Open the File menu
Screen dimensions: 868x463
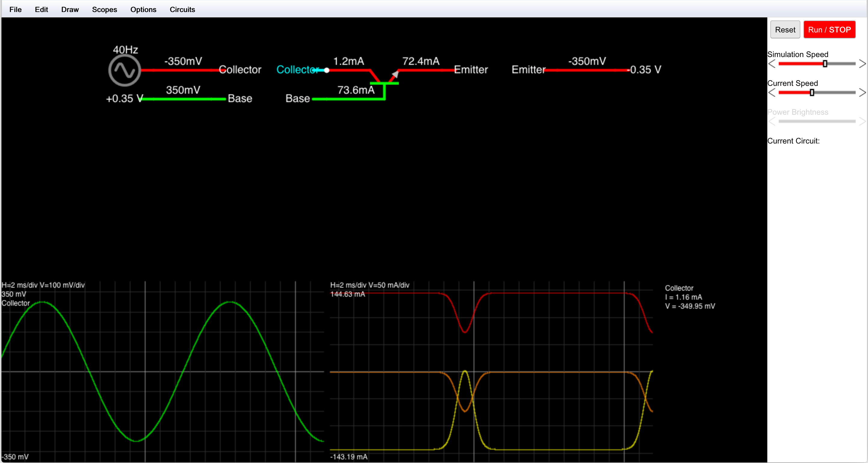tap(16, 9)
